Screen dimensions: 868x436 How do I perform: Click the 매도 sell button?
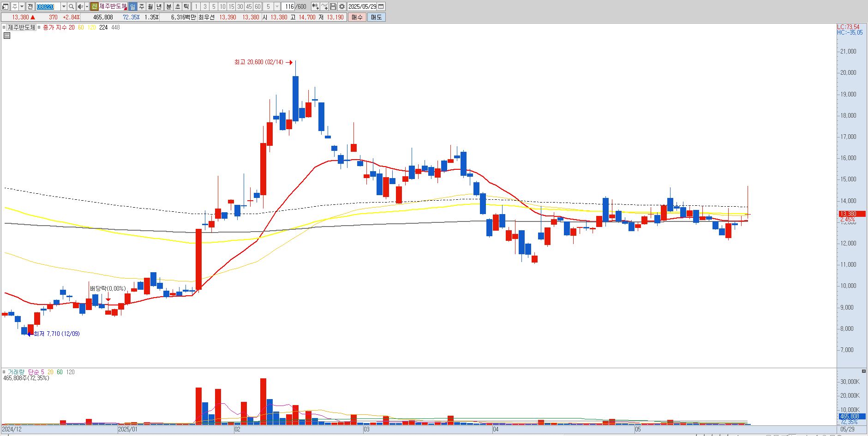tap(376, 17)
